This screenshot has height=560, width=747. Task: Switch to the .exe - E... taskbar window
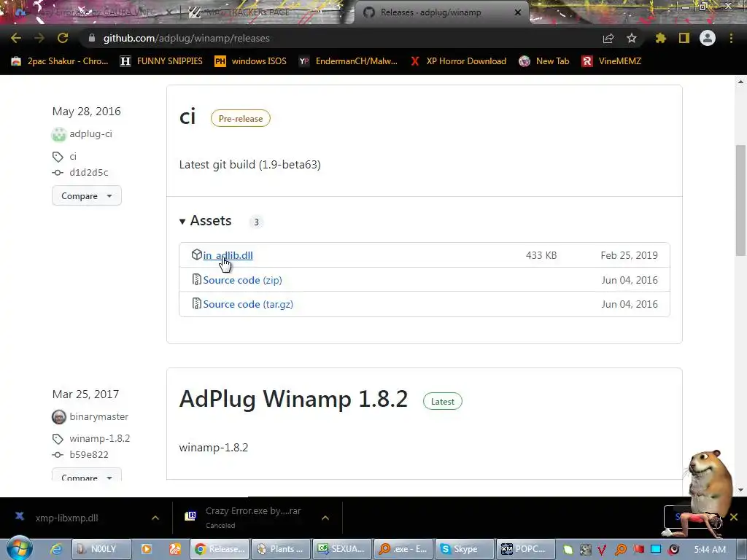coord(403,549)
